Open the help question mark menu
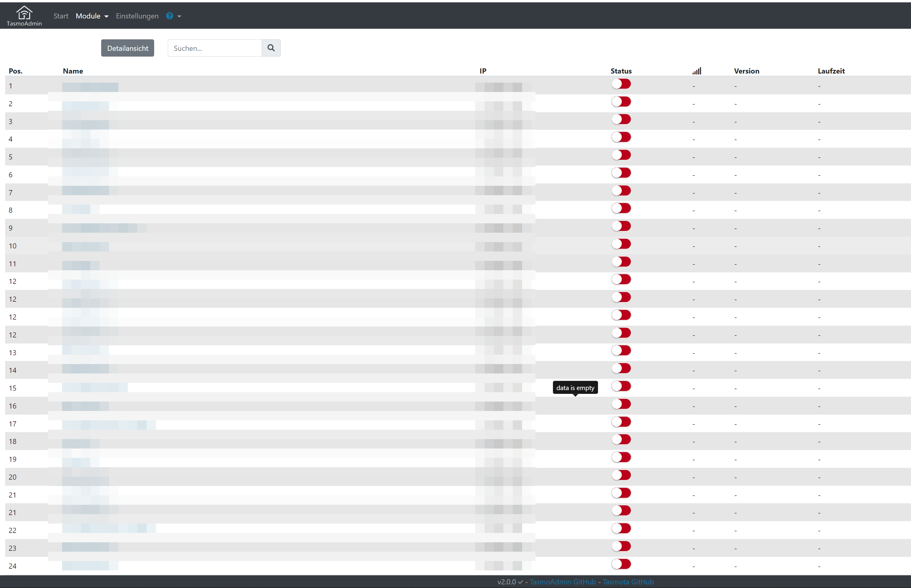 point(174,16)
